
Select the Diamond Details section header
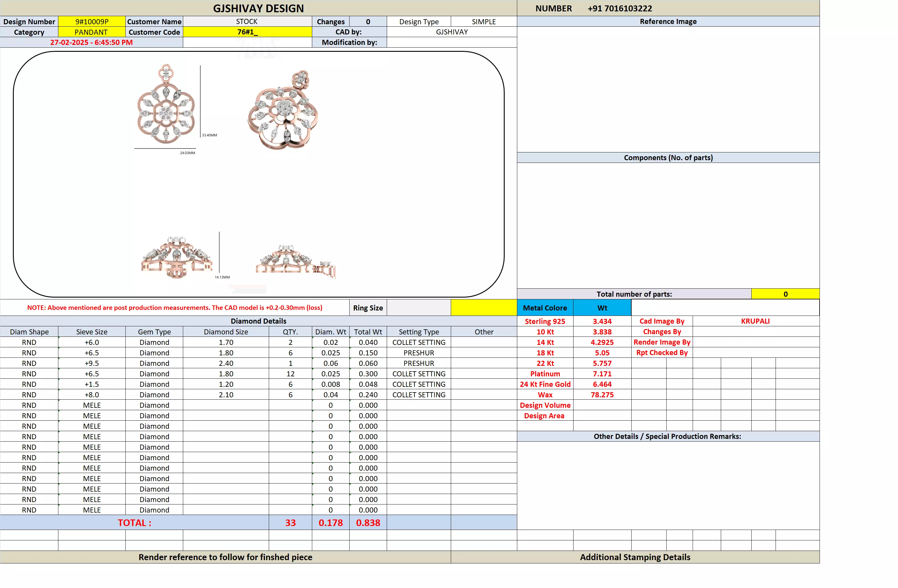[258, 321]
